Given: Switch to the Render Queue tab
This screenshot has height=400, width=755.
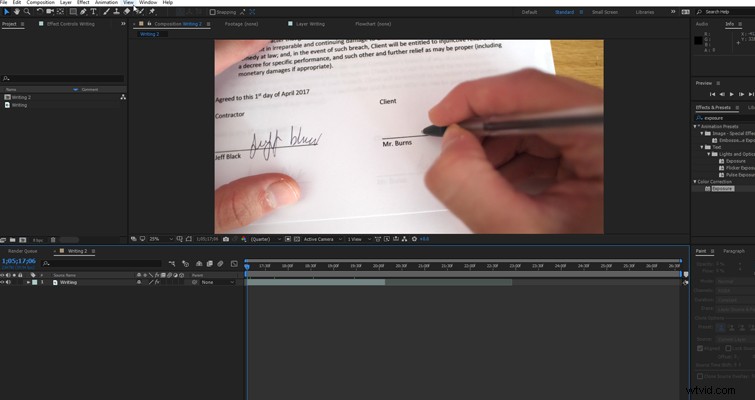Looking at the screenshot, I should 23,251.
